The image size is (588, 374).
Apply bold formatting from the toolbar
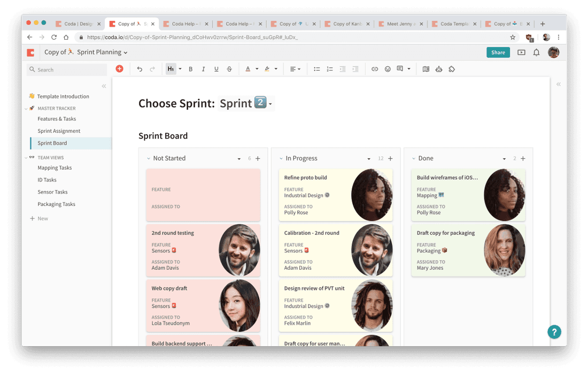tap(190, 68)
